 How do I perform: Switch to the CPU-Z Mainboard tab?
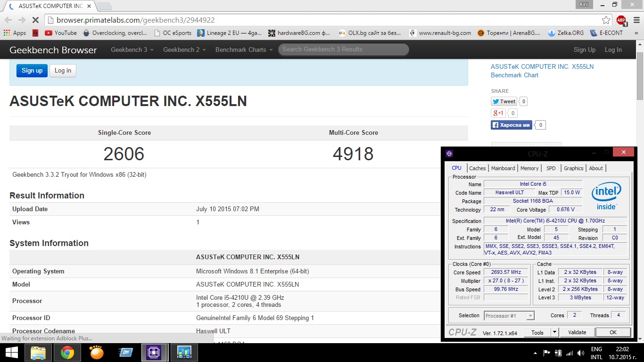(x=503, y=168)
